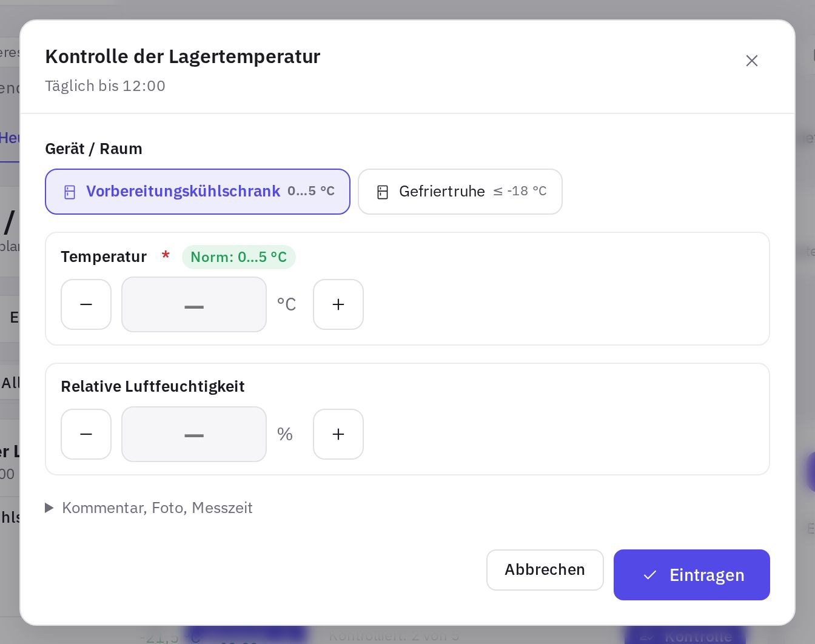This screenshot has height=644, width=815.
Task: Close the Kontrolle der Lagertemperatur dialog
Action: click(x=751, y=61)
